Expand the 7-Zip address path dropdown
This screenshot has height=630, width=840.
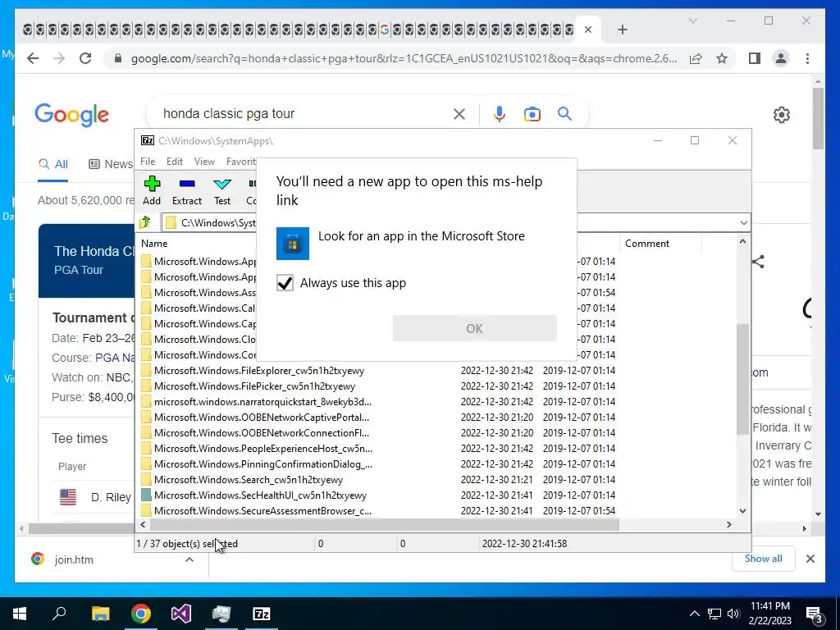(743, 223)
